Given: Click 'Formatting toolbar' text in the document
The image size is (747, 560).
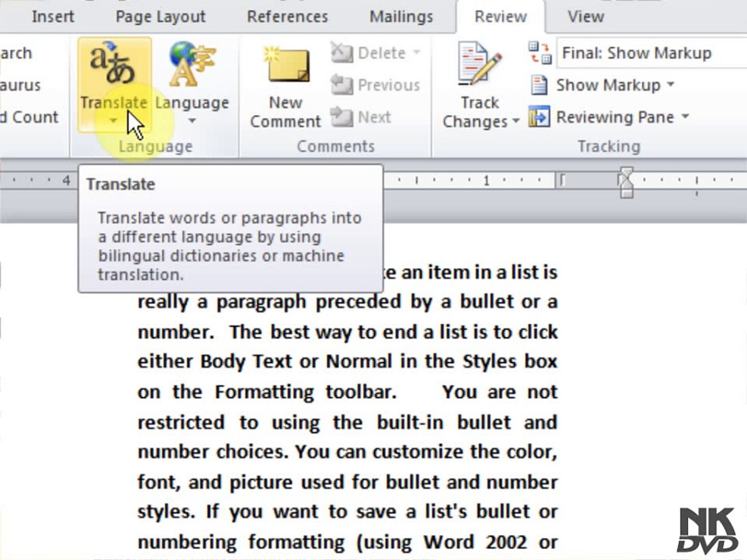Looking at the screenshot, I should pyautogui.click(x=306, y=392).
